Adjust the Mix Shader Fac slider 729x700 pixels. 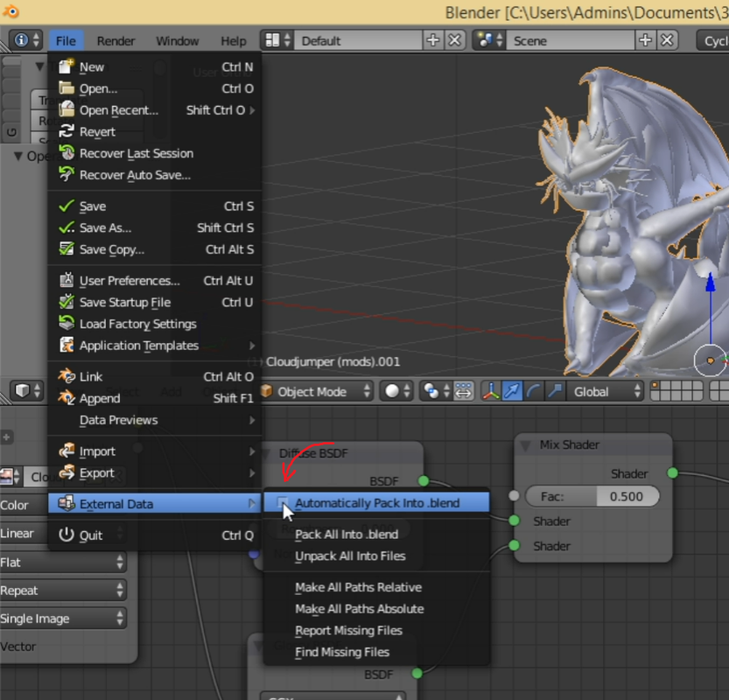[592, 496]
